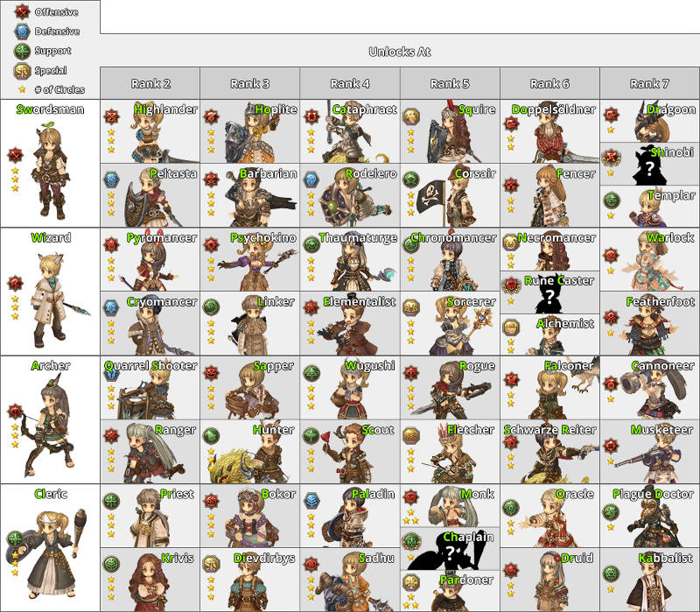Select the special icon next to Dievdirbys
This screenshot has width=700, height=612.
coord(211,564)
